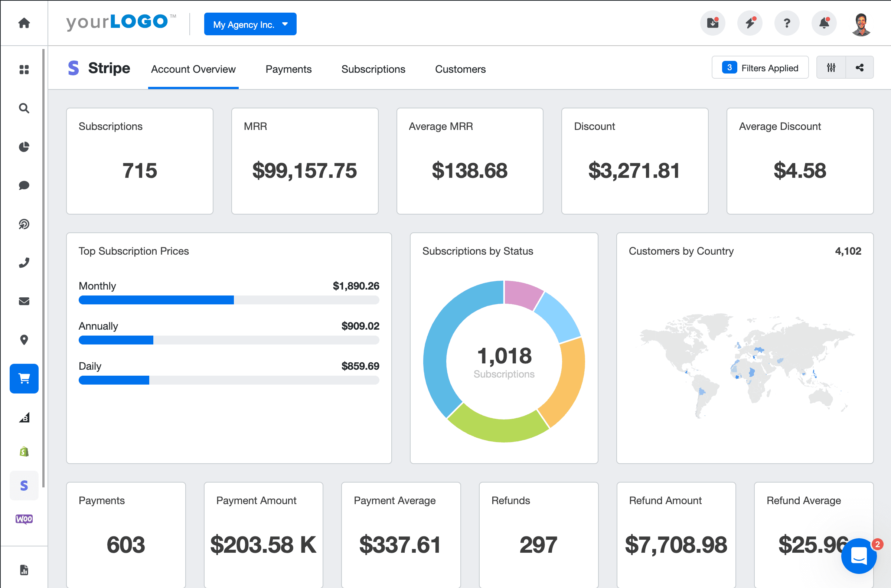Open the Customers tab

[460, 69]
